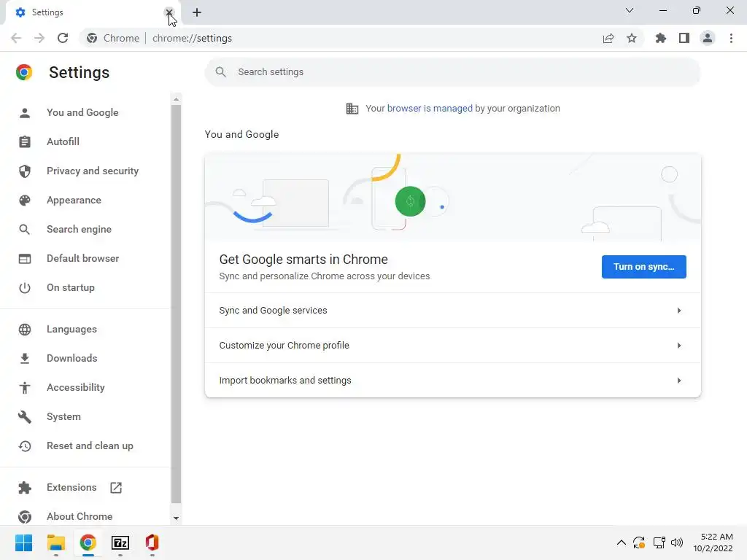Open 7-Zip from taskbar

tap(120, 542)
